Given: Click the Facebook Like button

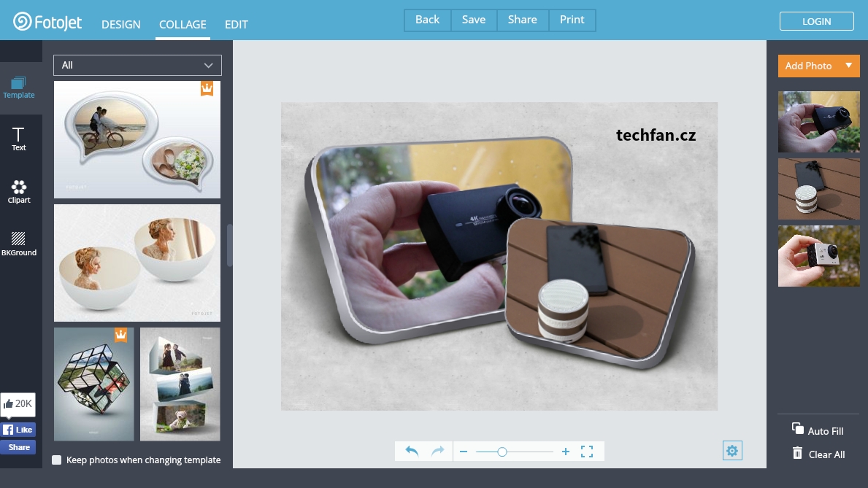Looking at the screenshot, I should pos(18,430).
